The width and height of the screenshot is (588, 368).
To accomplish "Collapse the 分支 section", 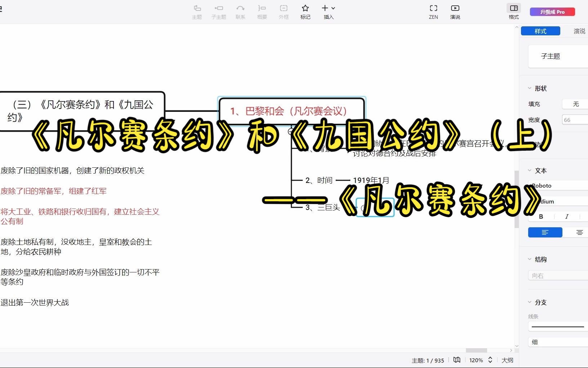I will point(530,302).
